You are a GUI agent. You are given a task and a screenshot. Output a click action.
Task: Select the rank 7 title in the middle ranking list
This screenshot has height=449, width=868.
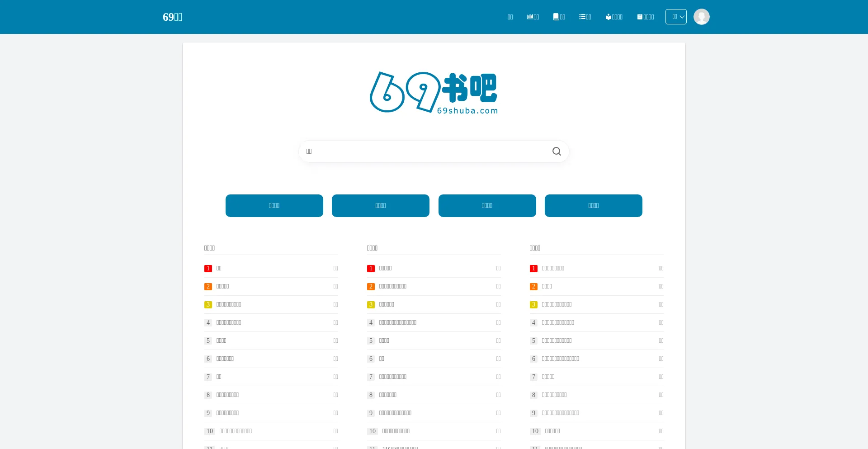pyautogui.click(x=393, y=377)
